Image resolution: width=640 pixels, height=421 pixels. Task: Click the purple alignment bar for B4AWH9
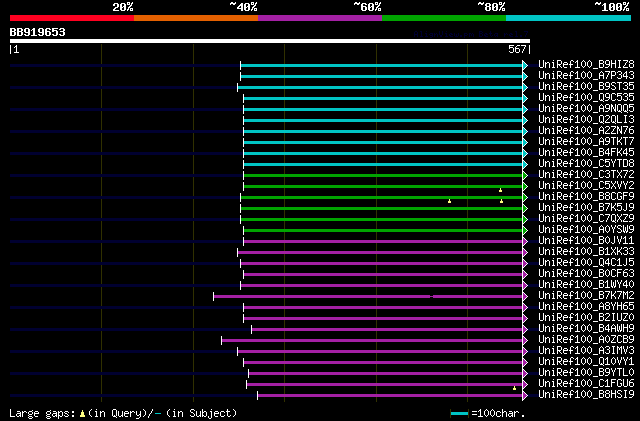click(387, 330)
